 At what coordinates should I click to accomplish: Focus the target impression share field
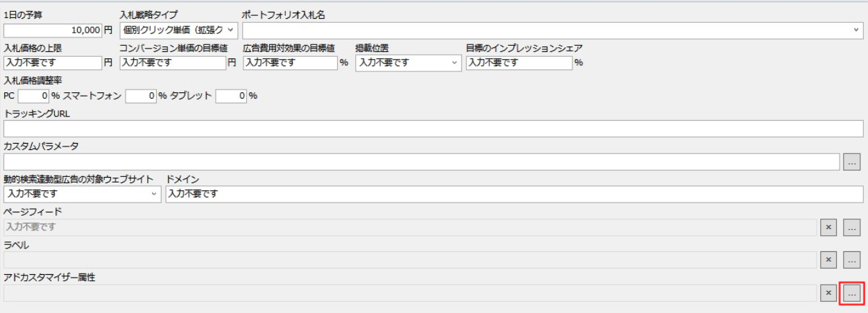[x=518, y=62]
